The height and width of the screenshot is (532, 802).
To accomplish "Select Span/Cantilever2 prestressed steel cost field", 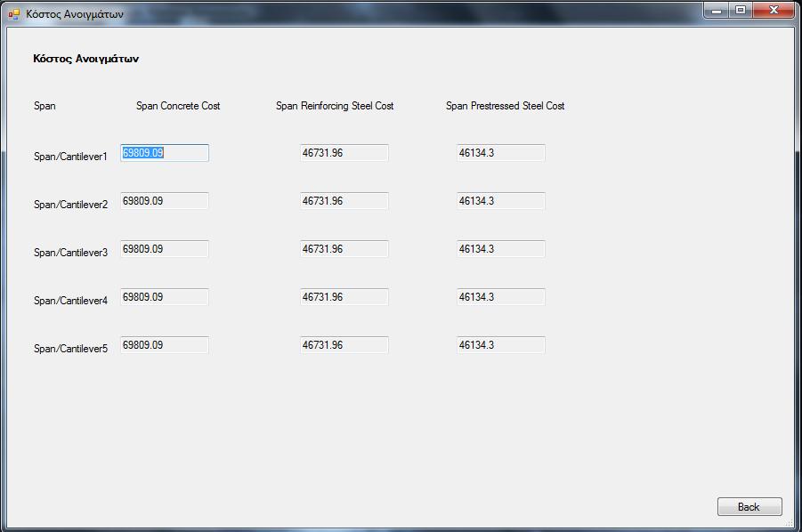I will 501,201.
